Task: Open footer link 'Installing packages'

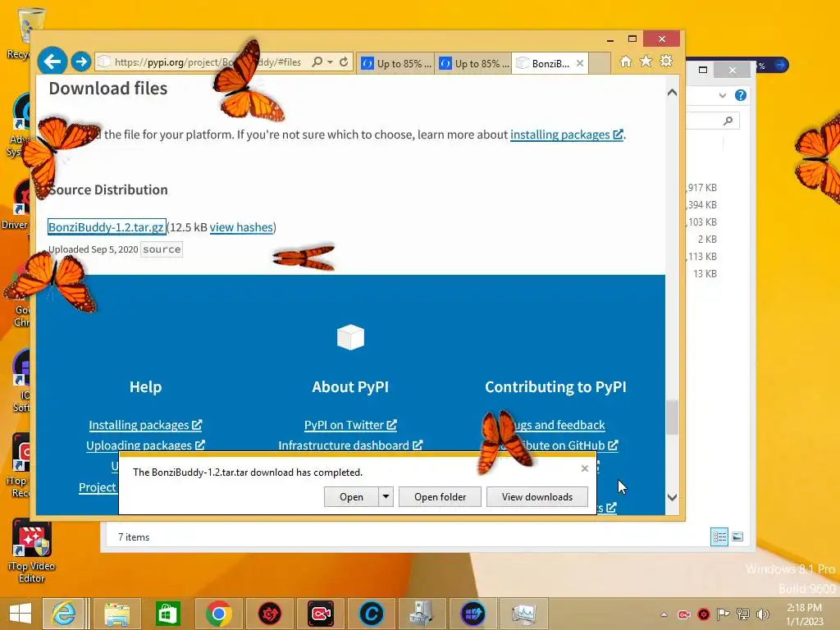Action: click(x=145, y=425)
